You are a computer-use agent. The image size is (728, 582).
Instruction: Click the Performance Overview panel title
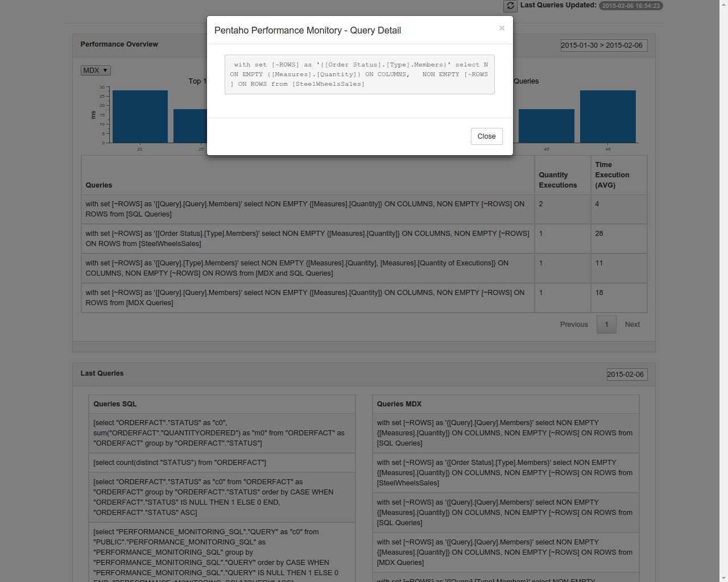coord(119,44)
